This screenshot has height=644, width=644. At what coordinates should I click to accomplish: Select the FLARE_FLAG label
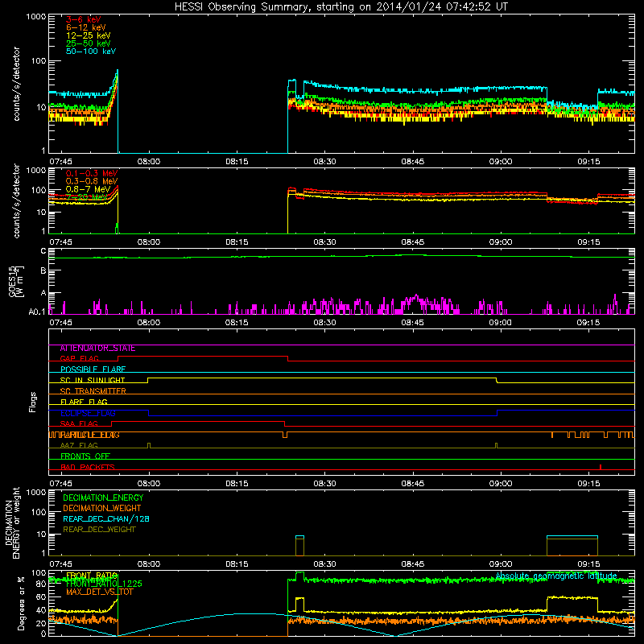tap(84, 402)
